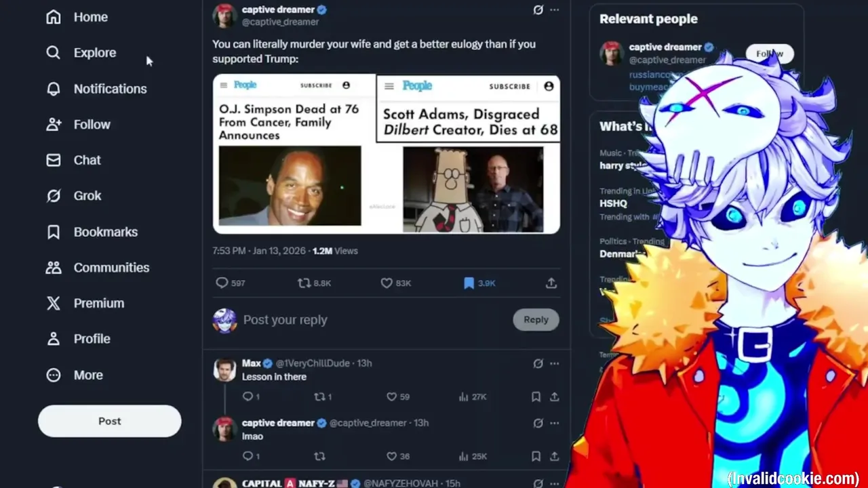Open more options on Max's reply
Viewport: 868px width, 488px height.
554,363
